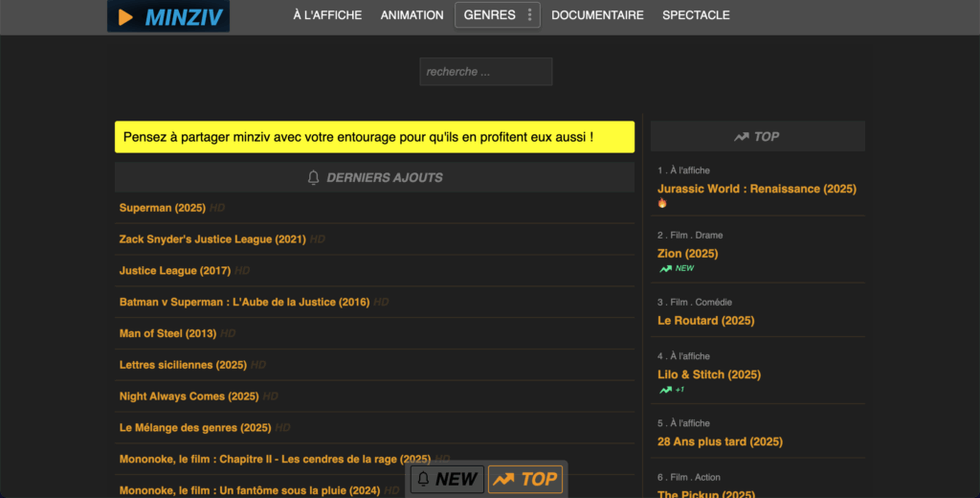This screenshot has height=498, width=980.
Task: Click the green NEW trend icon under Zion
Action: 665,269
